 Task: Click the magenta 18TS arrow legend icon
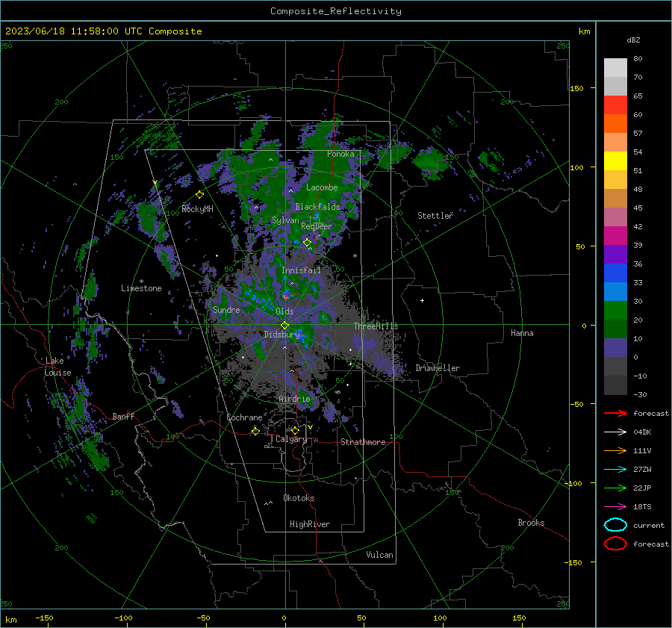point(615,507)
